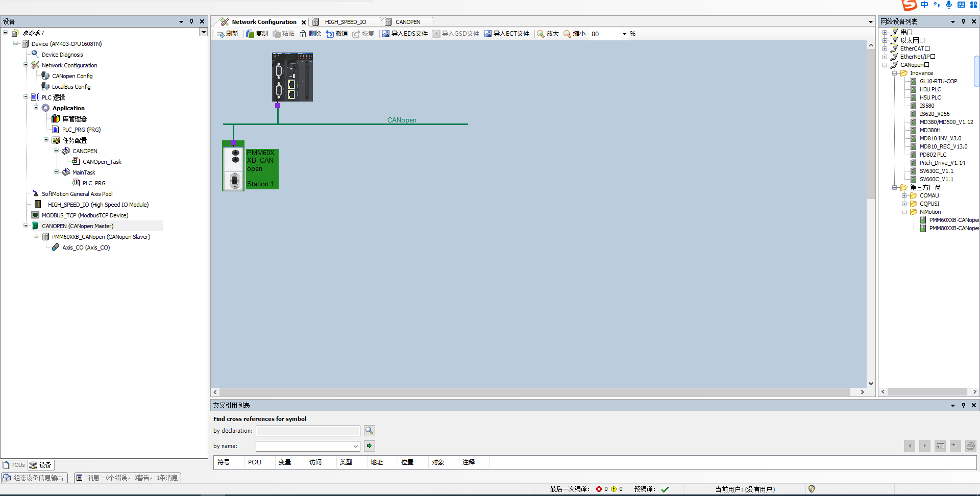Select PMM60XXB-CANopen in NiMotion folder
980x496 pixels.
coord(953,220)
